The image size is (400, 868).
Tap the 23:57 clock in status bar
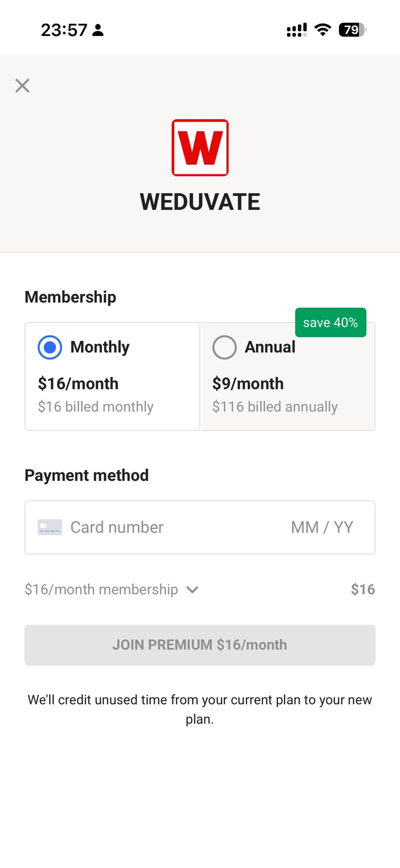tap(64, 30)
